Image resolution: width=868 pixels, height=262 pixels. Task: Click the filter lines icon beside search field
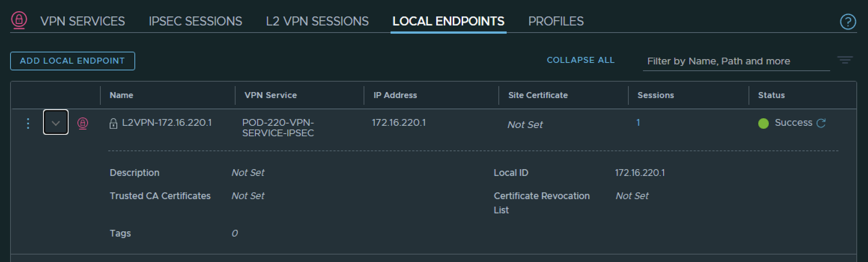845,60
